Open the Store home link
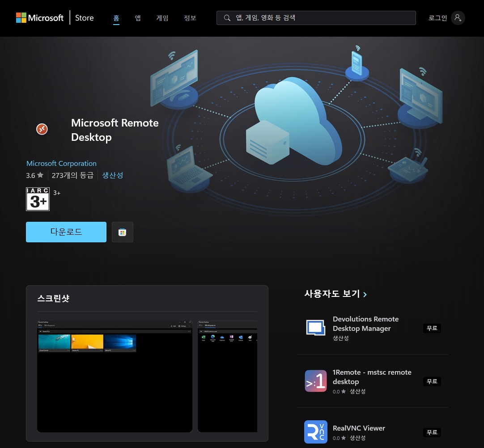Screen dimensions: 484x448 click(x=84, y=18)
